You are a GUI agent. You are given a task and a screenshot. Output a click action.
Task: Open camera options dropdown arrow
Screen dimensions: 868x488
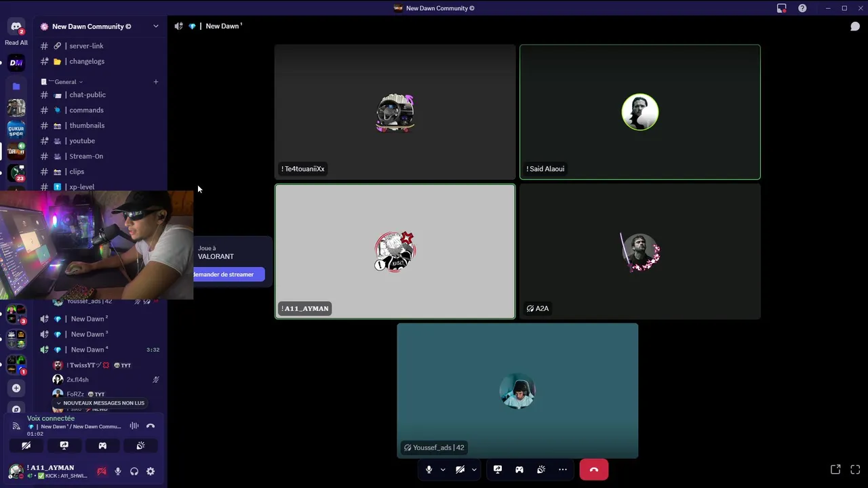pos(474,470)
